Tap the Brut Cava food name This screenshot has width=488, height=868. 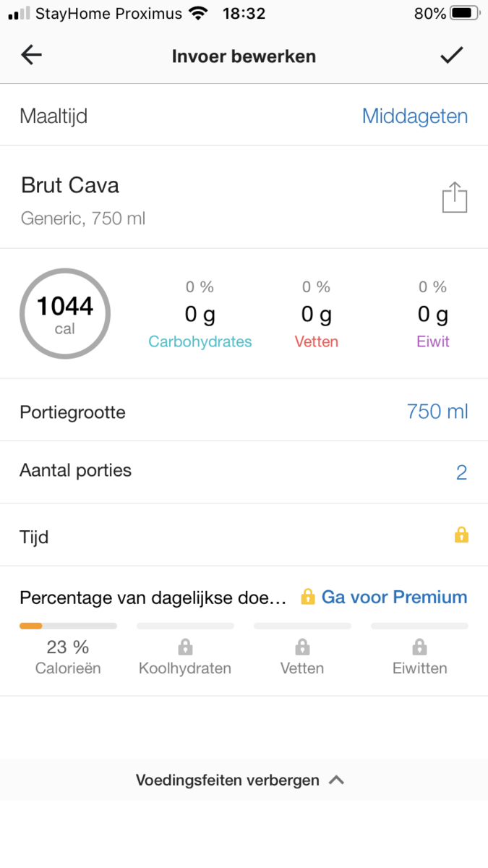(x=70, y=185)
